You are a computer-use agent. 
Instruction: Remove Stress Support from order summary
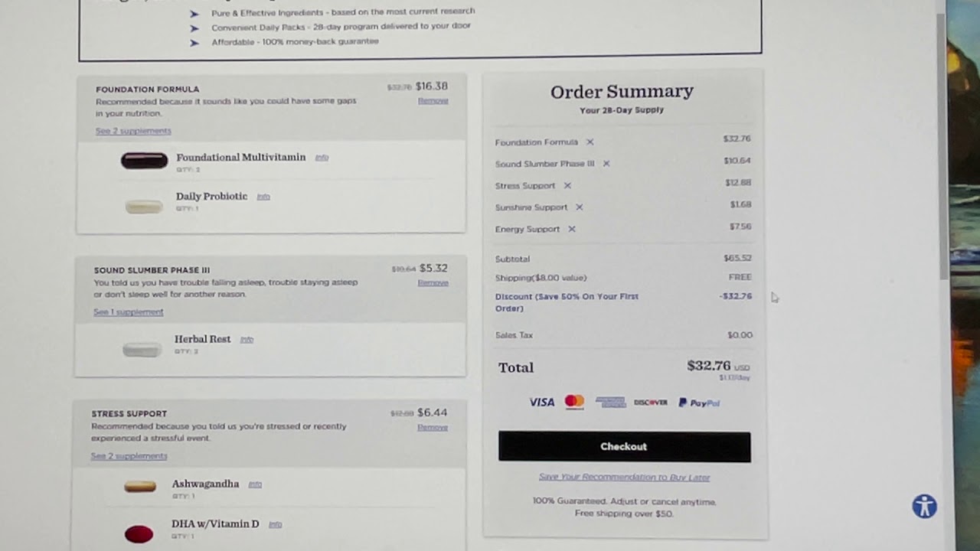coord(567,186)
